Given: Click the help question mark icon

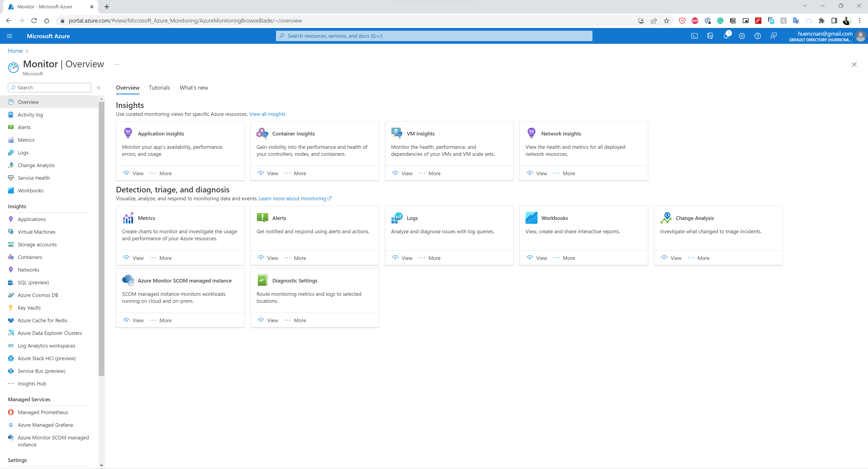Looking at the screenshot, I should tap(757, 36).
